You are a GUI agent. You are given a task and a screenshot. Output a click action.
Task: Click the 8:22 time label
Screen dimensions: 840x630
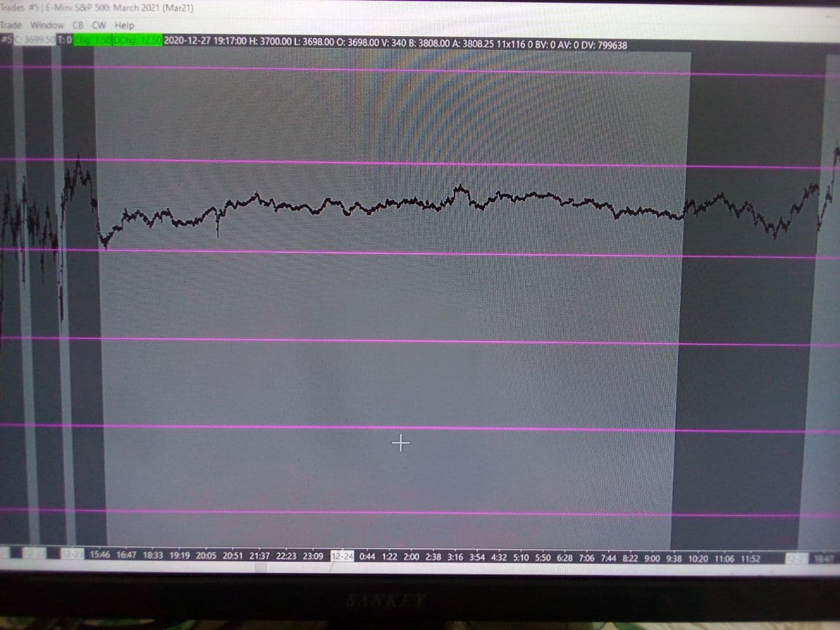coord(630,558)
